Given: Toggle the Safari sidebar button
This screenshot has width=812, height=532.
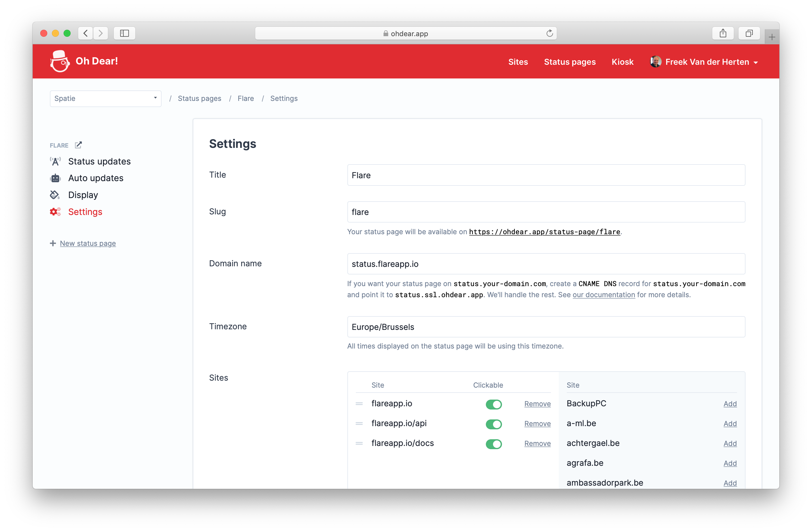Looking at the screenshot, I should tap(124, 33).
